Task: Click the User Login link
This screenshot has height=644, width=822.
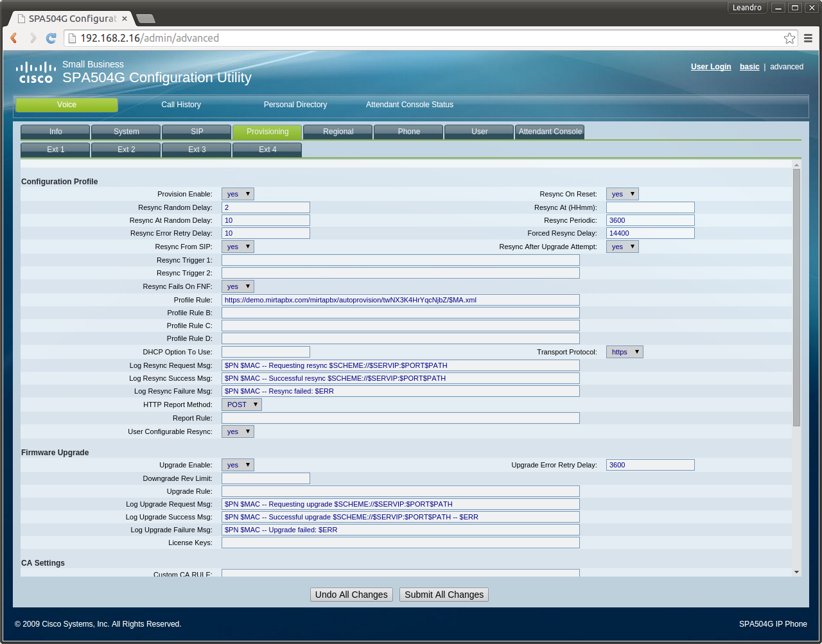Action: point(711,67)
